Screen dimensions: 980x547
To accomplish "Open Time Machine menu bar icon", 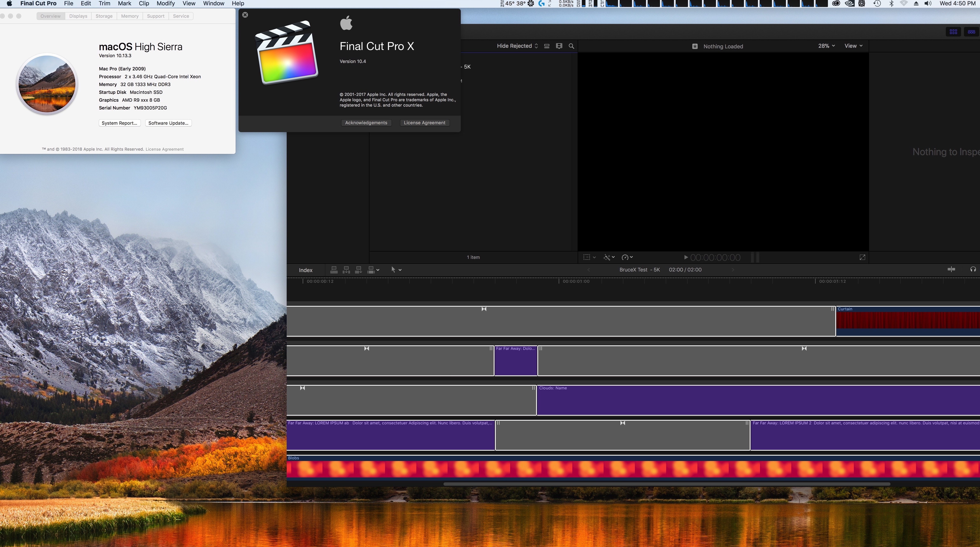I will point(876,3).
